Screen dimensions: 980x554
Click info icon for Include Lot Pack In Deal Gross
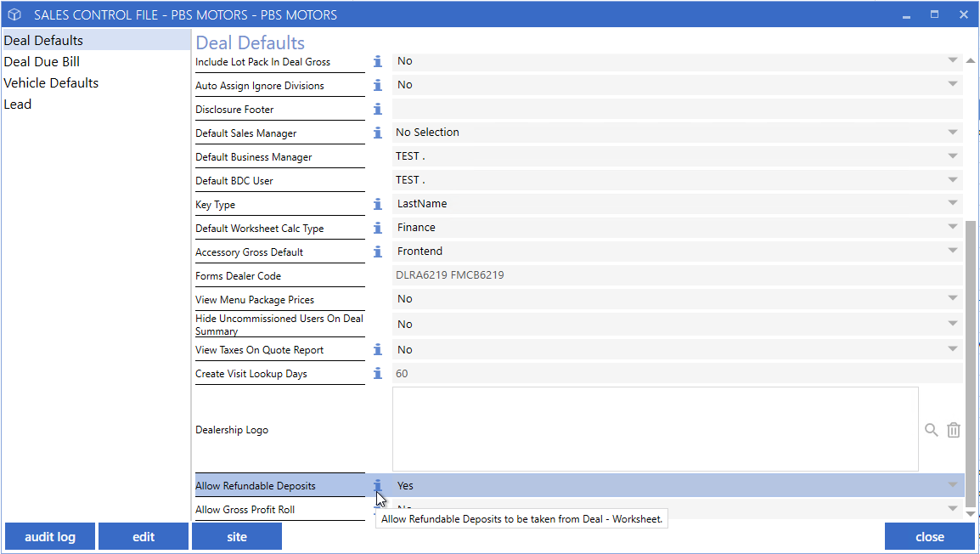(378, 61)
